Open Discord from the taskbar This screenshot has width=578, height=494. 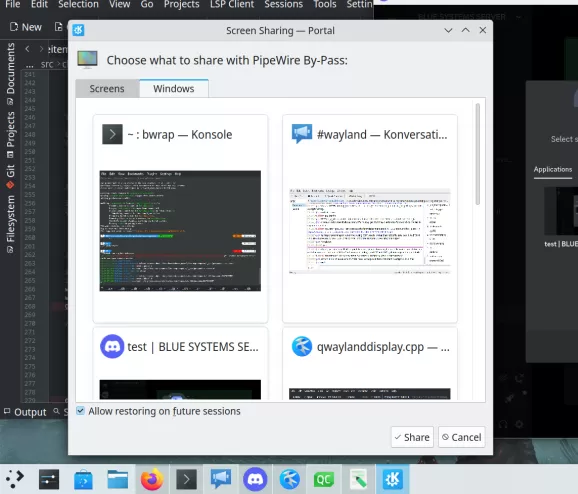pos(255,479)
